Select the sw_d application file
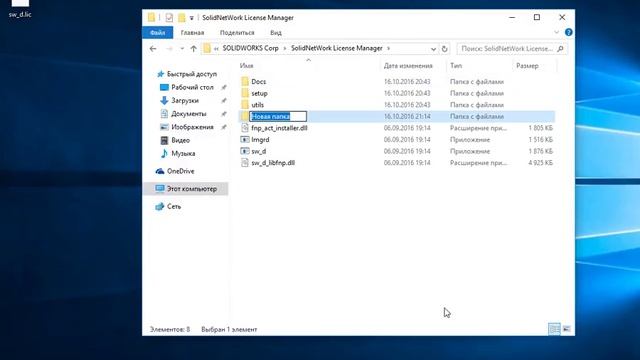The width and height of the screenshot is (640, 360). [259, 151]
